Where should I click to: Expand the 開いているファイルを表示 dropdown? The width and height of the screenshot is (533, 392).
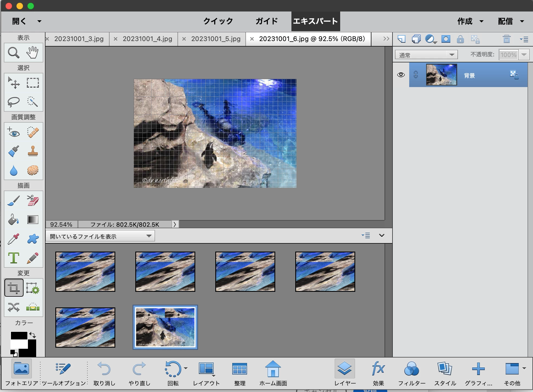click(x=100, y=236)
